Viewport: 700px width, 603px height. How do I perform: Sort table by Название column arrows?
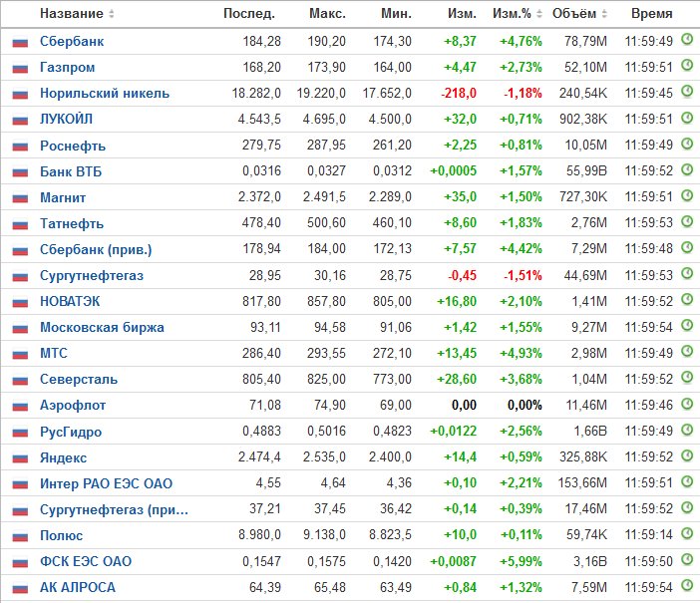[111, 14]
